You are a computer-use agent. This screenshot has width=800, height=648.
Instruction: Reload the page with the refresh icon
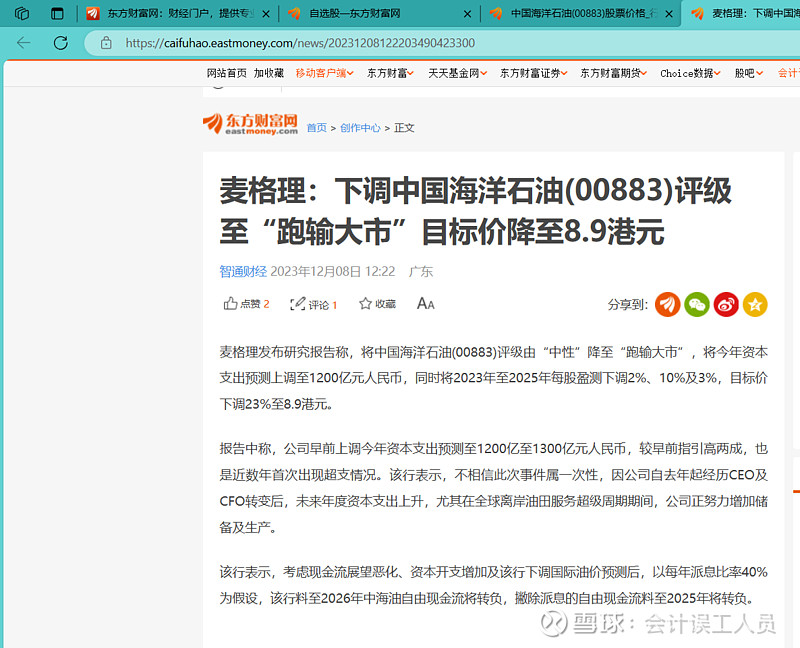[x=61, y=42]
